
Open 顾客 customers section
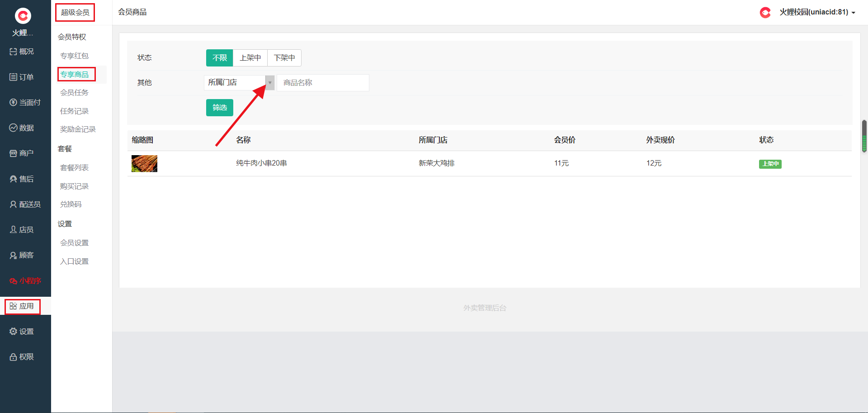click(22, 255)
